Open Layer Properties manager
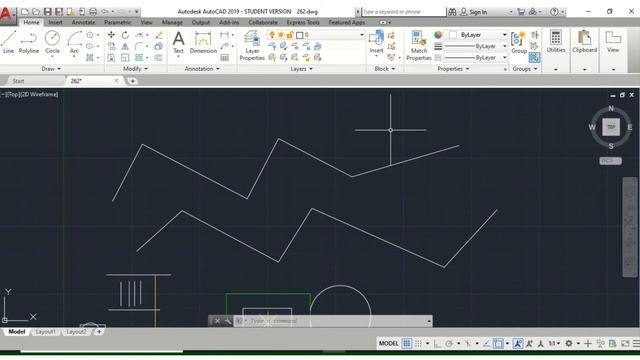This screenshot has height=360, width=640. (252, 46)
